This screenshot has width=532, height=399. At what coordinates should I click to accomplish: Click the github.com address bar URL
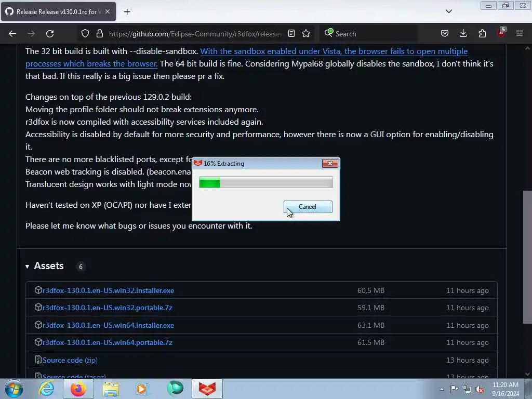pyautogui.click(x=195, y=34)
